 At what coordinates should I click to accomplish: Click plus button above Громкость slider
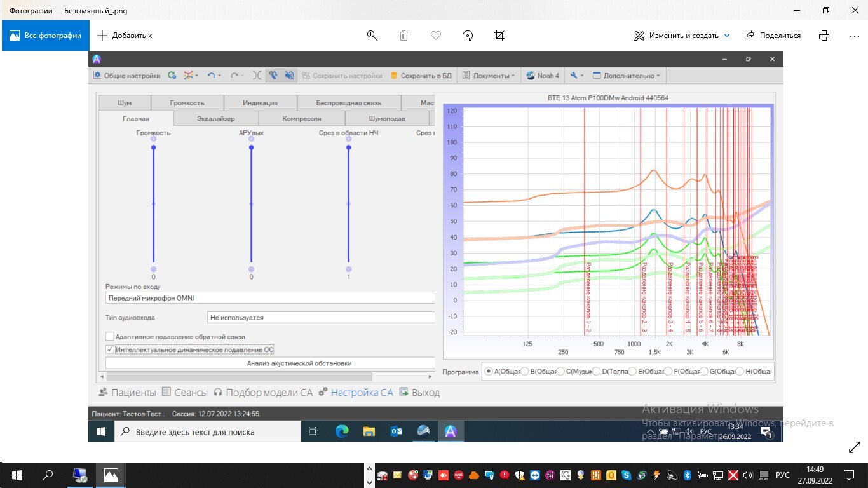point(153,139)
